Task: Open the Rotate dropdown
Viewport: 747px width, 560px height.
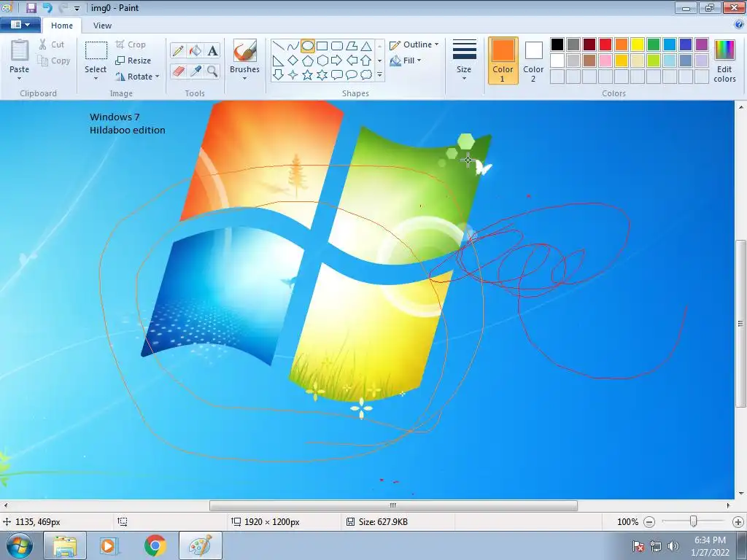Action: click(x=137, y=76)
